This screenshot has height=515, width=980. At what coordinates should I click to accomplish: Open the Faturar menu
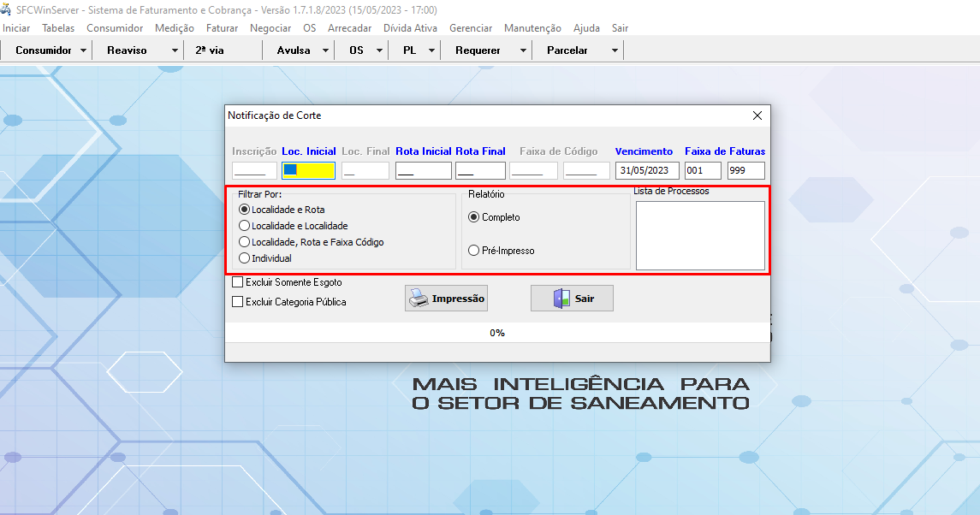[x=222, y=28]
